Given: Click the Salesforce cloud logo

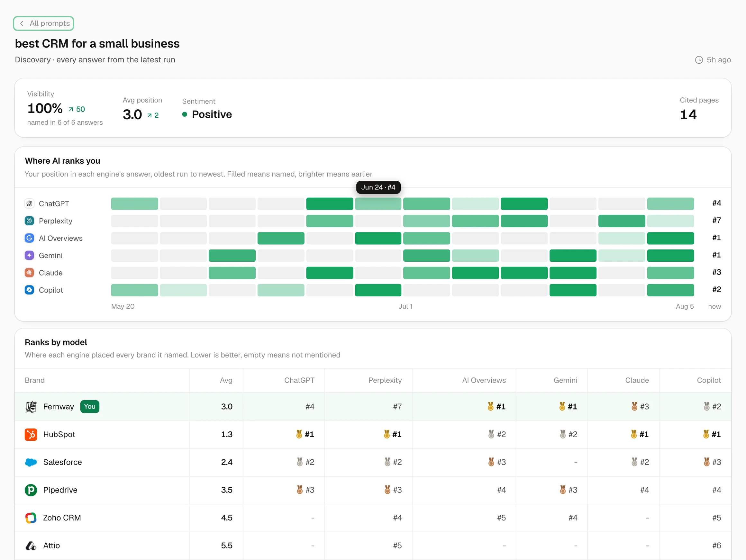Looking at the screenshot, I should [31, 462].
